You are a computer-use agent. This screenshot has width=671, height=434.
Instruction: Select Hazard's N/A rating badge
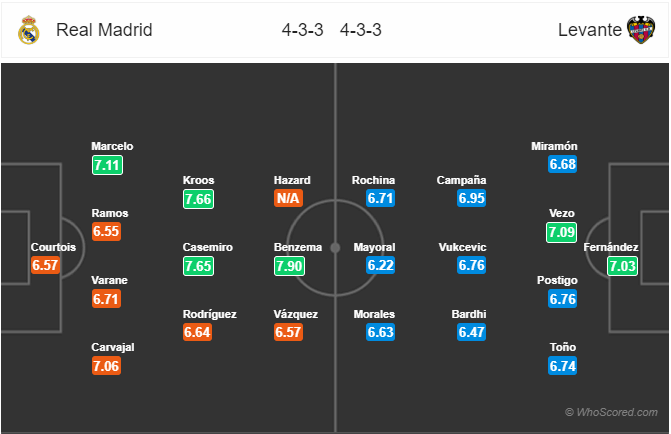click(288, 198)
